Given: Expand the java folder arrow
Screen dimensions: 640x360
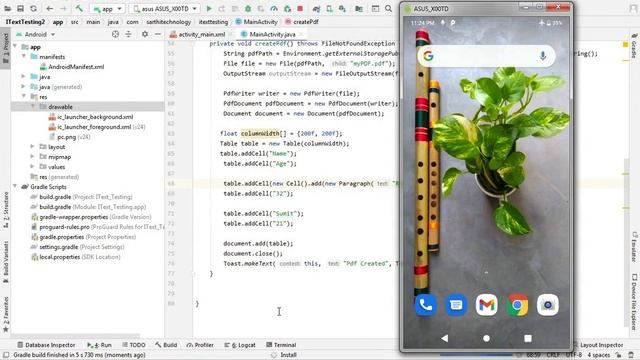Looking at the screenshot, I should [24, 76].
